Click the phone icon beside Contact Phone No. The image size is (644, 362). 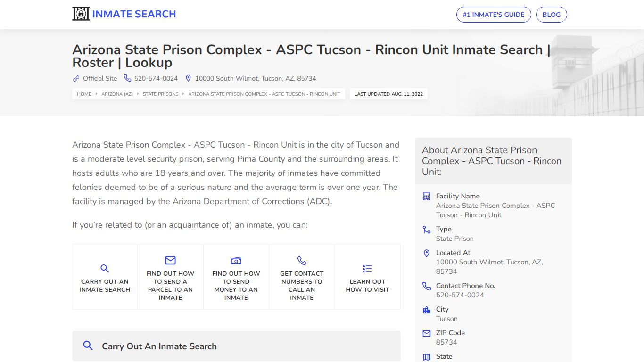tap(427, 286)
